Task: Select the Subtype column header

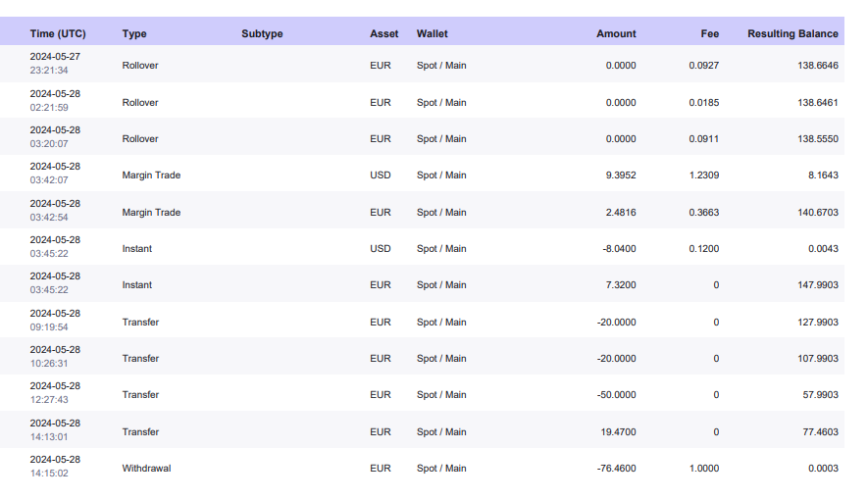Action: click(x=262, y=33)
